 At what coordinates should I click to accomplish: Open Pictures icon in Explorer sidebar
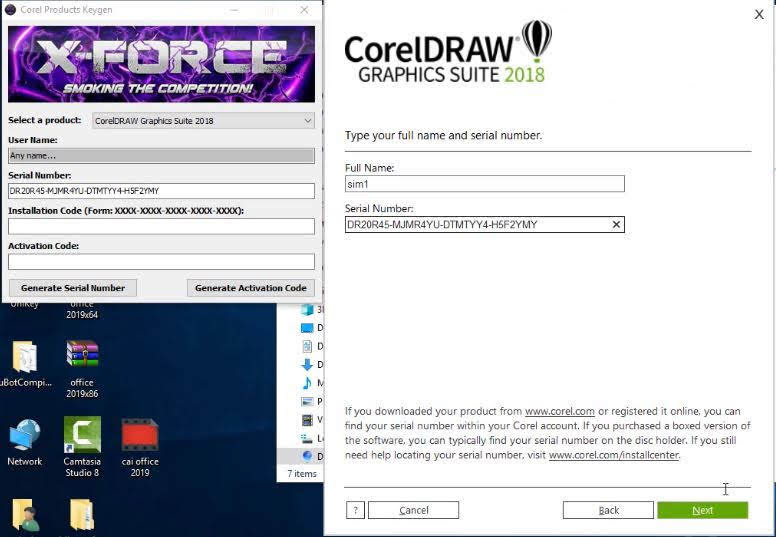click(307, 401)
